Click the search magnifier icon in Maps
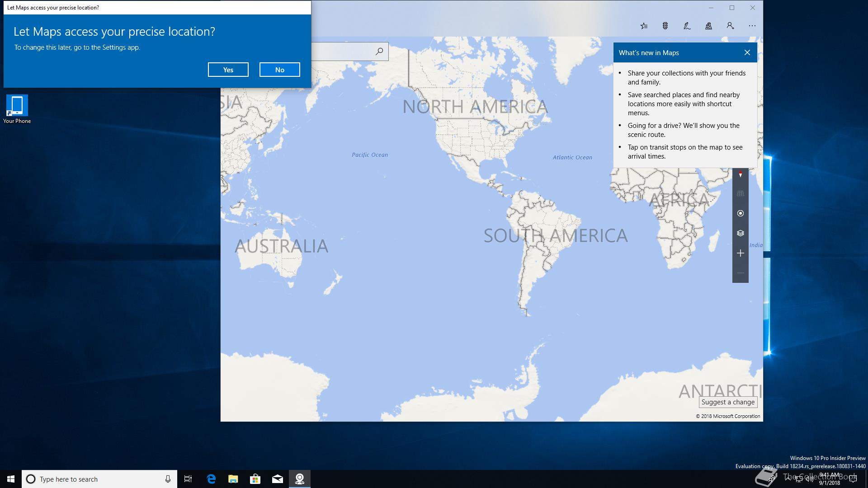This screenshot has height=488, width=868. 379,52
